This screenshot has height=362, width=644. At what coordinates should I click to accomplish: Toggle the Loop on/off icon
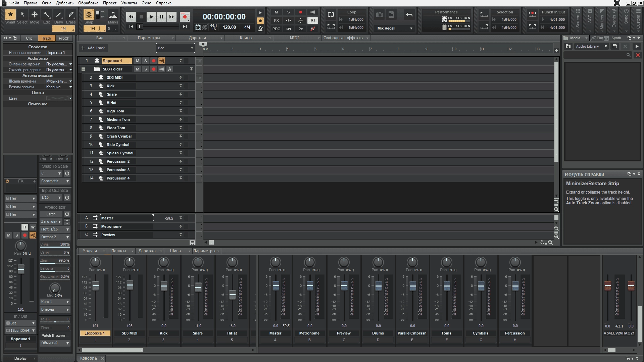pyautogui.click(x=331, y=14)
